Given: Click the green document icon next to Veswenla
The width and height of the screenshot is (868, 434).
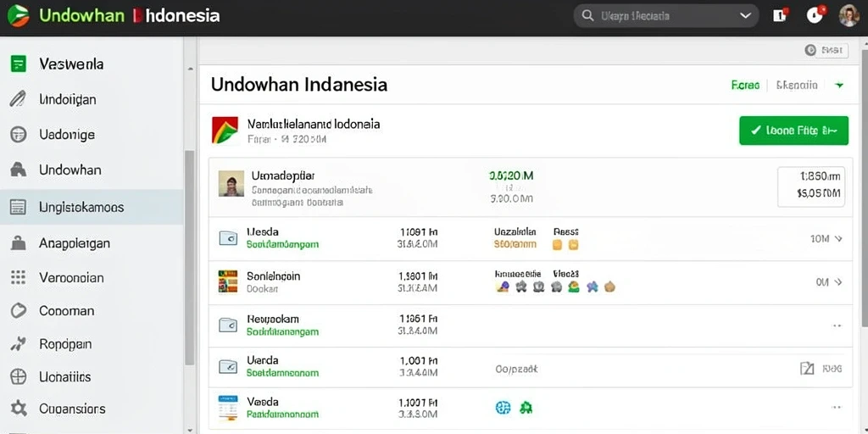Looking at the screenshot, I should coord(19,64).
